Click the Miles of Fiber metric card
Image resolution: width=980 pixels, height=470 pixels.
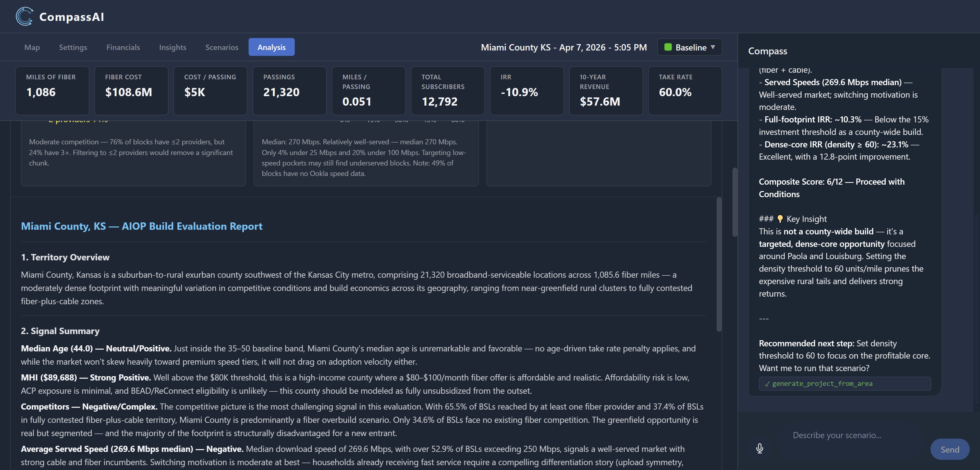point(52,91)
